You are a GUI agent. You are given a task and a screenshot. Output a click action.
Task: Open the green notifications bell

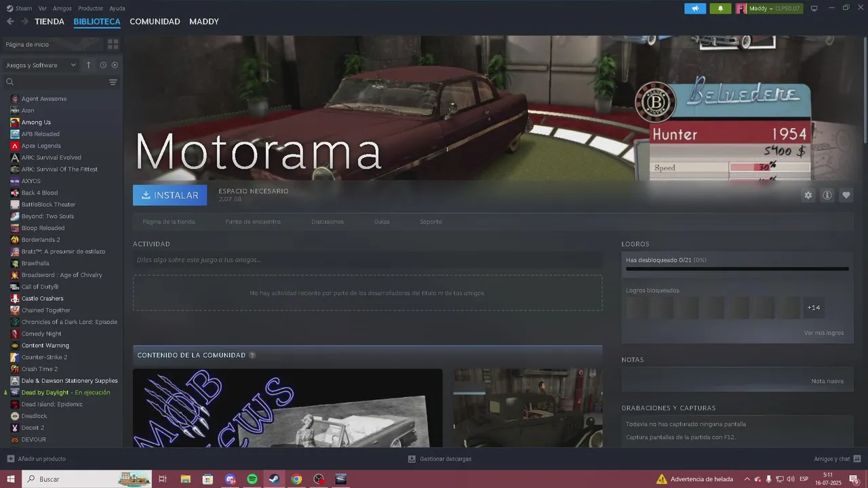[x=720, y=8]
